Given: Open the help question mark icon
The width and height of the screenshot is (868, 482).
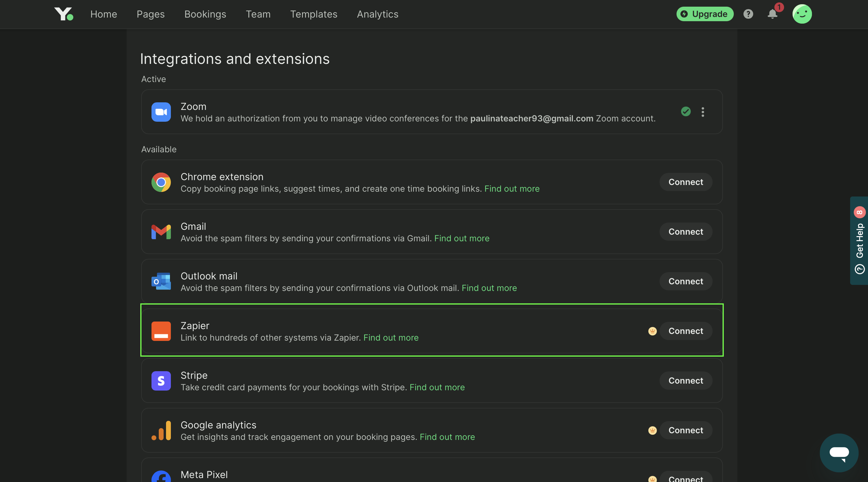Looking at the screenshot, I should click(748, 14).
